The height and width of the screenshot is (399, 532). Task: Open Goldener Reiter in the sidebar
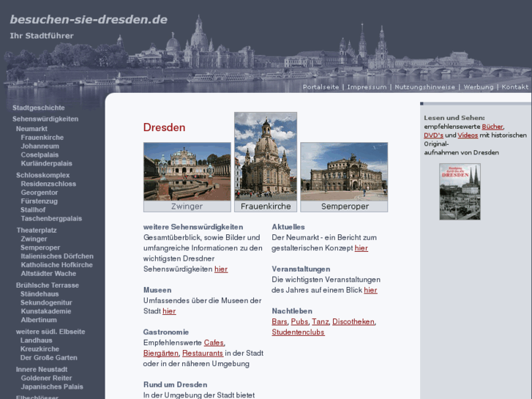[x=46, y=378]
